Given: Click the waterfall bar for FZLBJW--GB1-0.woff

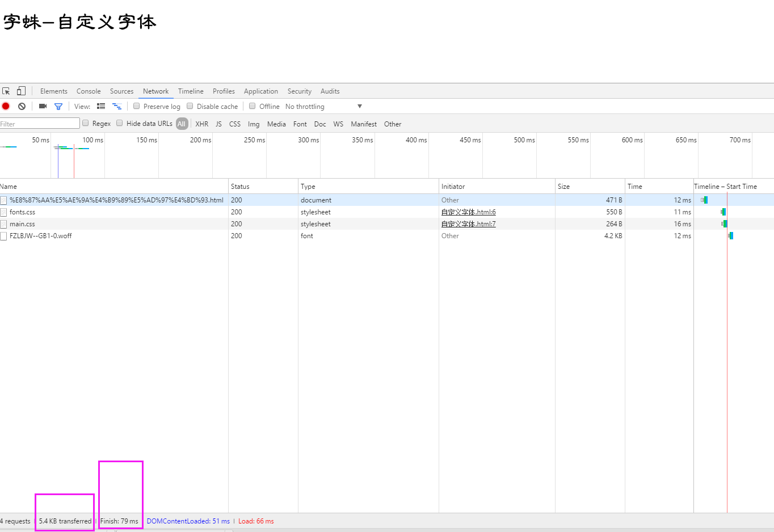Looking at the screenshot, I should (x=731, y=236).
